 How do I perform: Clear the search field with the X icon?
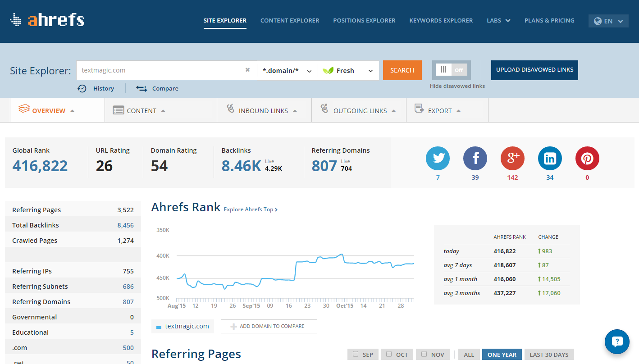(x=247, y=70)
